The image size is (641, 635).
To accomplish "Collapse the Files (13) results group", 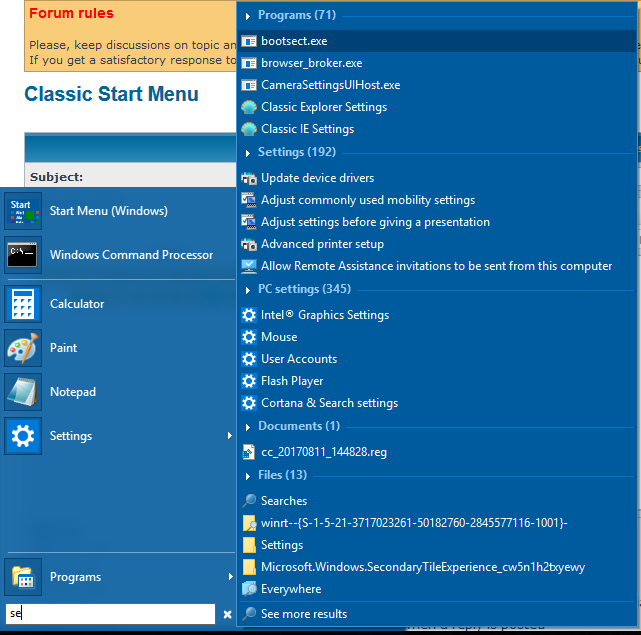I will pyautogui.click(x=248, y=476).
